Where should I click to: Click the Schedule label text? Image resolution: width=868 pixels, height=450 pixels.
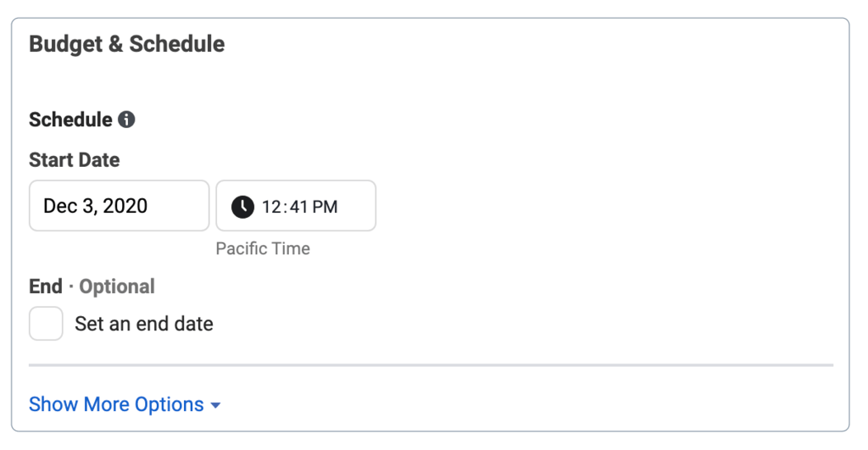coord(70,119)
